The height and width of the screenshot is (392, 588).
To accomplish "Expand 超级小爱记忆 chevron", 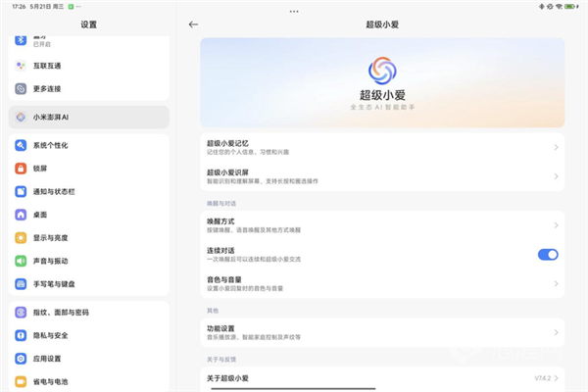I will [556, 147].
